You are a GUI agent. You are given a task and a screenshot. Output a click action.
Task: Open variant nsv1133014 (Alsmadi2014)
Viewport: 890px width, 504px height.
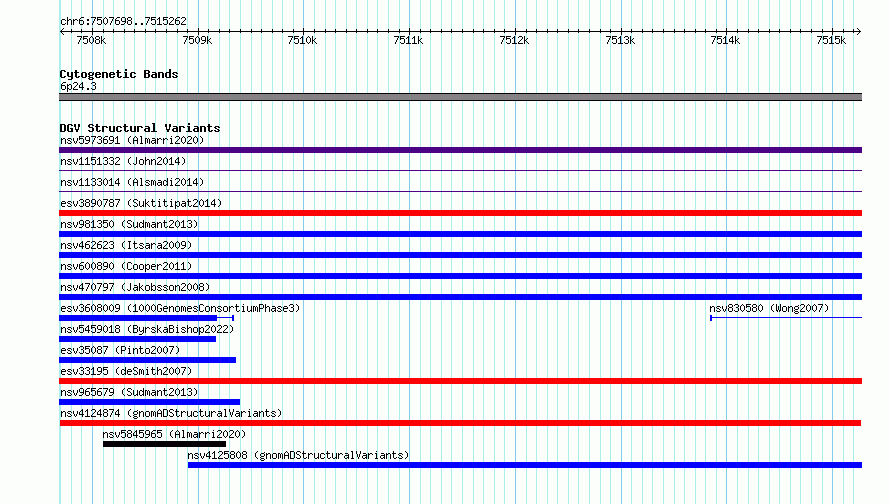click(132, 182)
